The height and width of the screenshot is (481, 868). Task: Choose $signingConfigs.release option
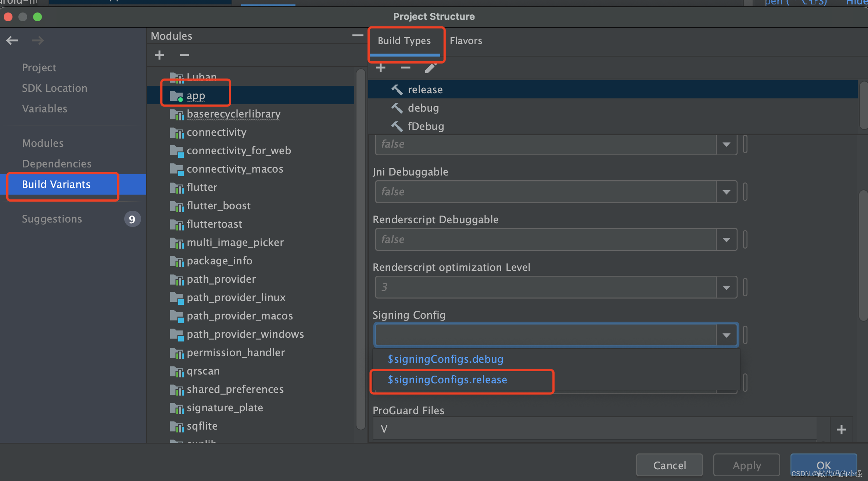coord(447,380)
